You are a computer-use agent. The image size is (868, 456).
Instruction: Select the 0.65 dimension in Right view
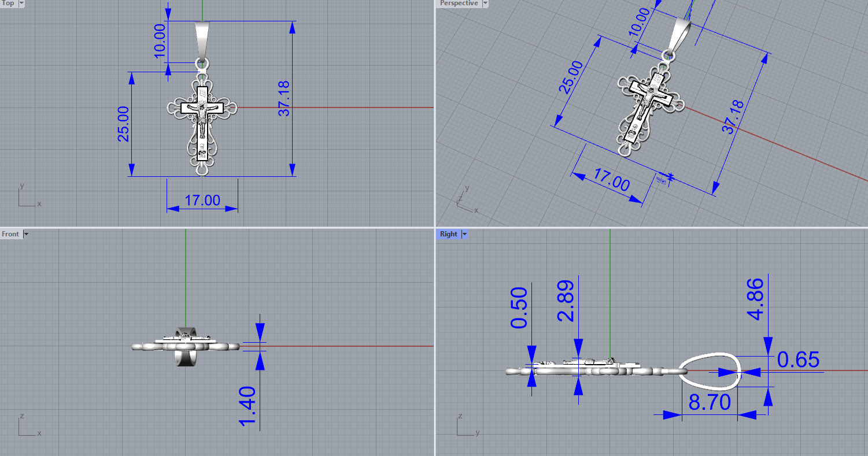coord(798,359)
